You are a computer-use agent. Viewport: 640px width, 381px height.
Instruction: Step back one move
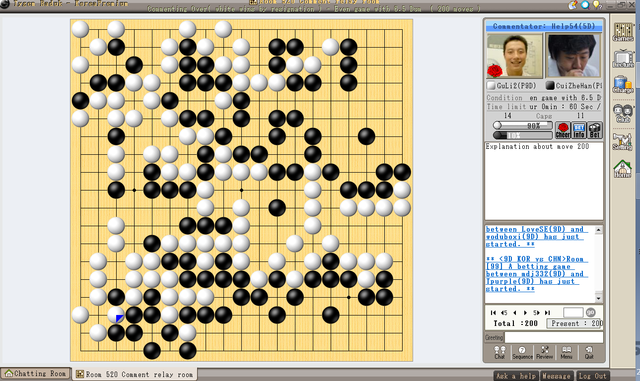(x=515, y=312)
